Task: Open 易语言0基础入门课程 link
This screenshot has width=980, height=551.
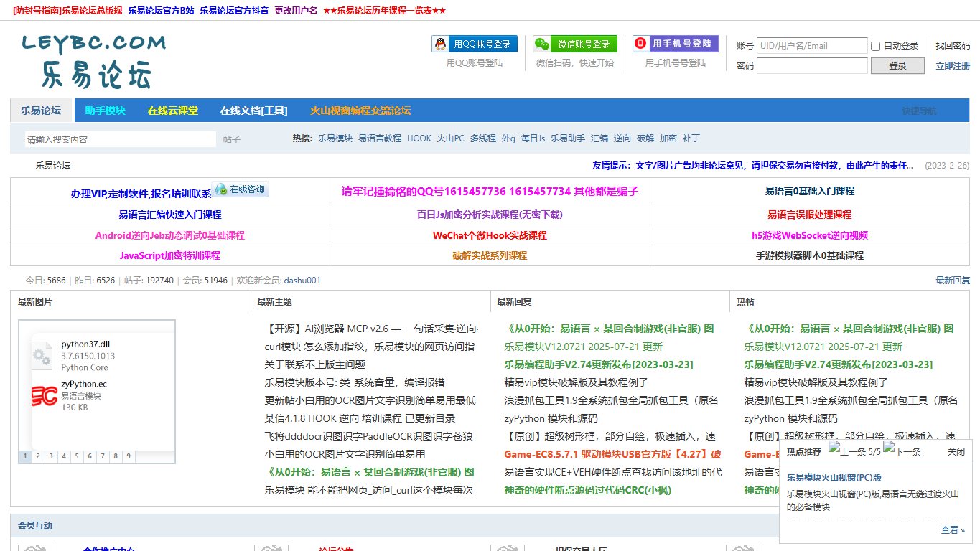Action: (810, 192)
